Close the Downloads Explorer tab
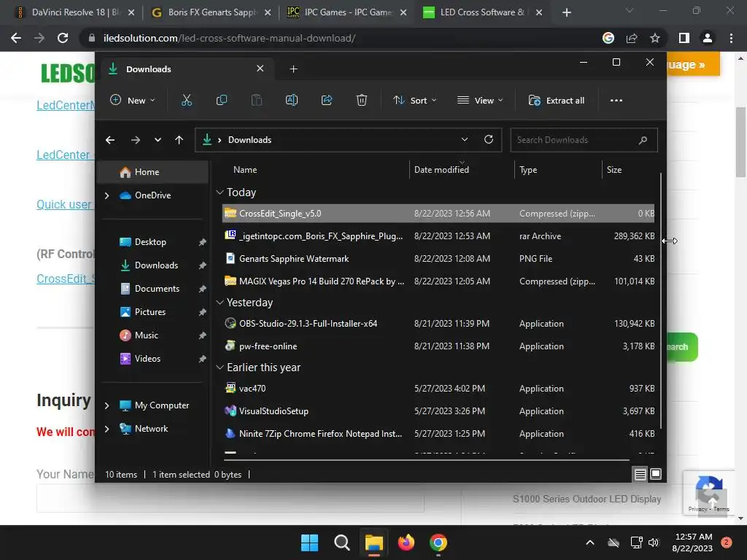 [x=260, y=69]
